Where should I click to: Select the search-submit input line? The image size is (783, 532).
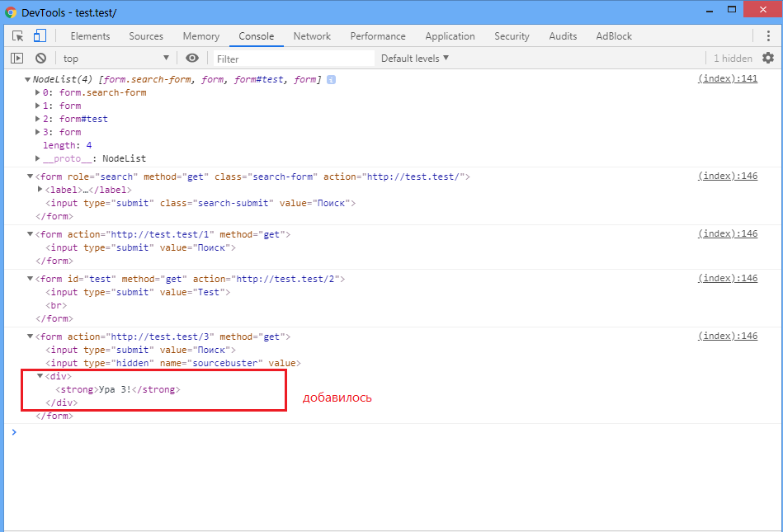coord(200,203)
